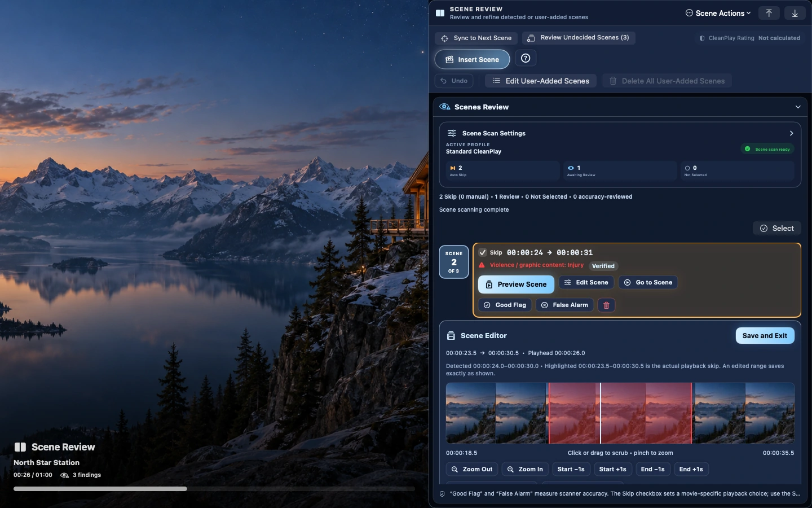The width and height of the screenshot is (812, 508).
Task: Click the Scenes Review eye icon
Action: pos(445,107)
